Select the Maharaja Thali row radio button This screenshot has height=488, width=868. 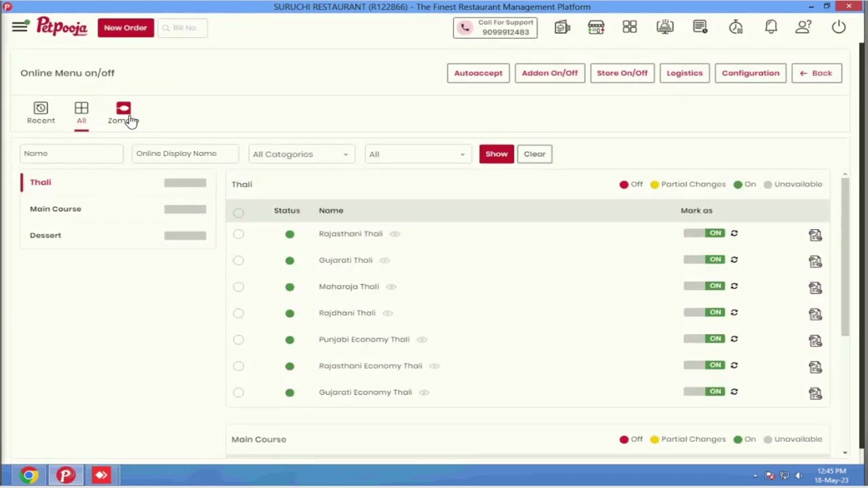click(x=238, y=287)
